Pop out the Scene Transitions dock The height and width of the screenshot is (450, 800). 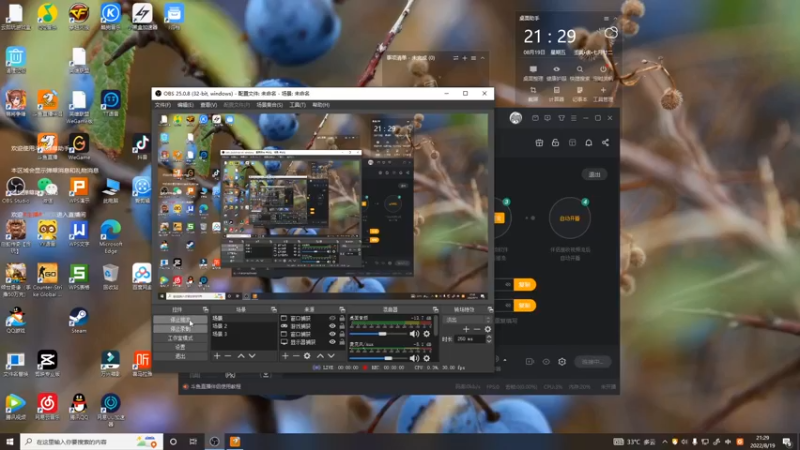coord(490,309)
